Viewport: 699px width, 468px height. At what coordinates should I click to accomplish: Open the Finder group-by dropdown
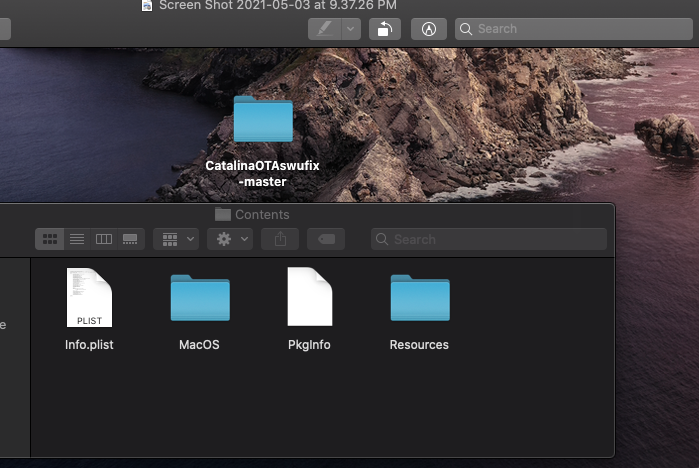tap(176, 239)
